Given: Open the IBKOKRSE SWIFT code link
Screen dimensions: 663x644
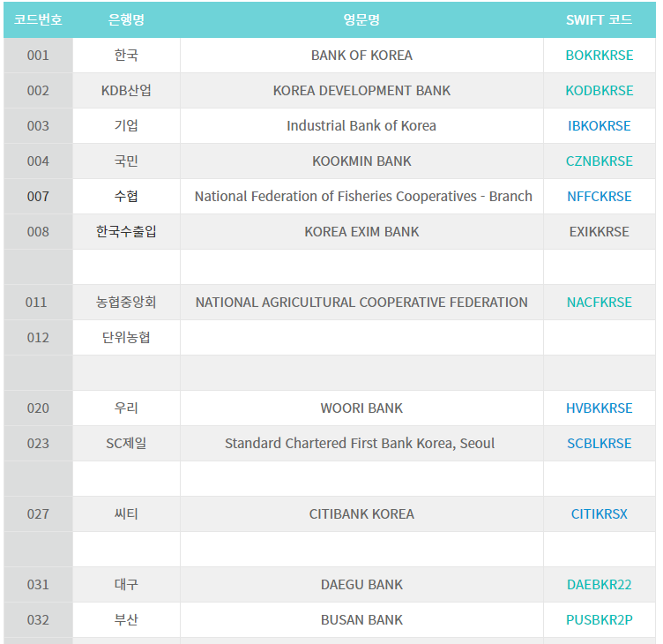Looking at the screenshot, I should pyautogui.click(x=600, y=126).
